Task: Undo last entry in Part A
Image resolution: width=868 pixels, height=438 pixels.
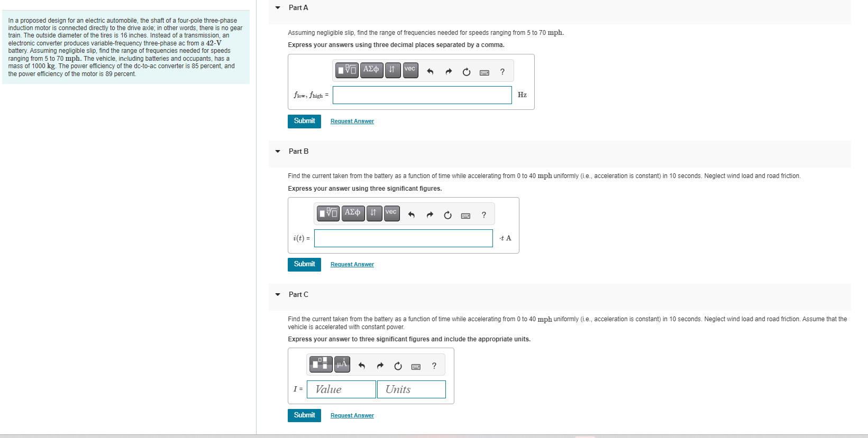Action: tap(430, 72)
